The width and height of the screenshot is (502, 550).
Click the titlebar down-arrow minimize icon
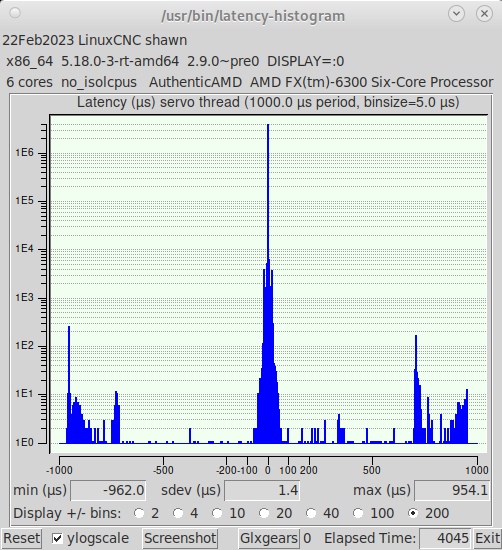coord(456,14)
